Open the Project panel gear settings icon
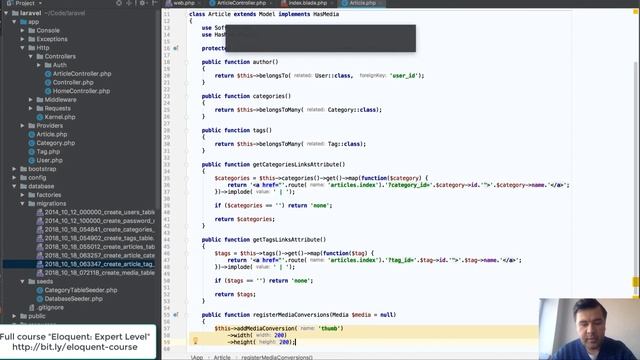 click(142, 3)
